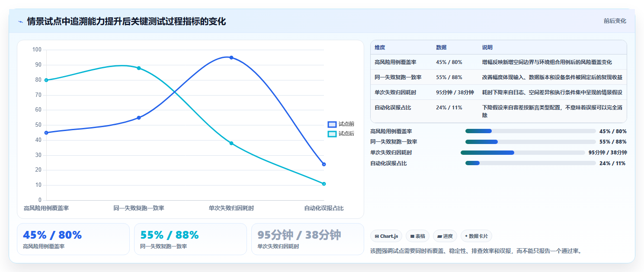Click the 数据卡片 tag chip
This screenshot has height=272, width=644.
(476, 236)
